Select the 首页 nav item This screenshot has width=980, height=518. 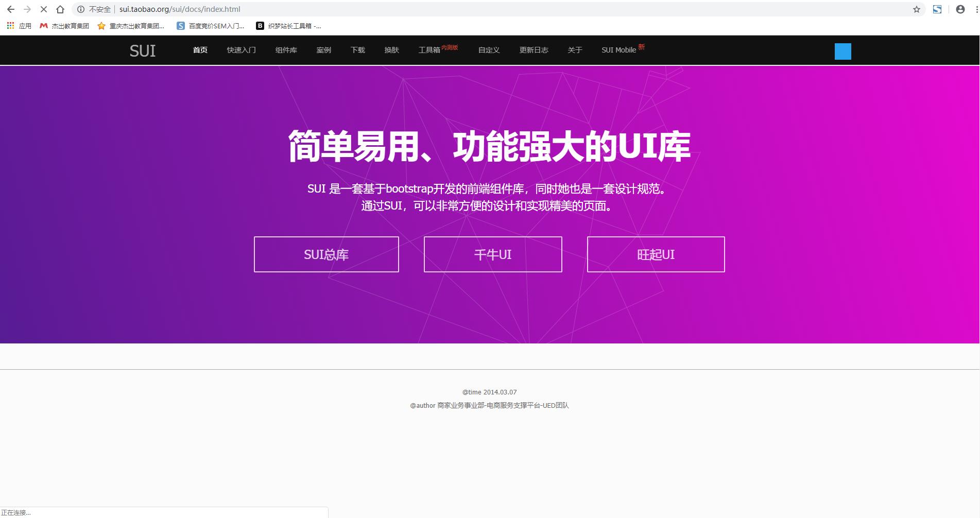click(200, 50)
